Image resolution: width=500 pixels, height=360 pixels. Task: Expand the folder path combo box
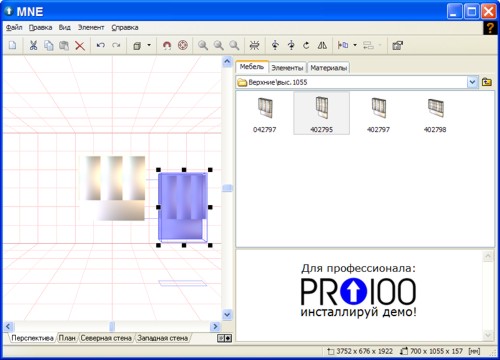click(472, 82)
